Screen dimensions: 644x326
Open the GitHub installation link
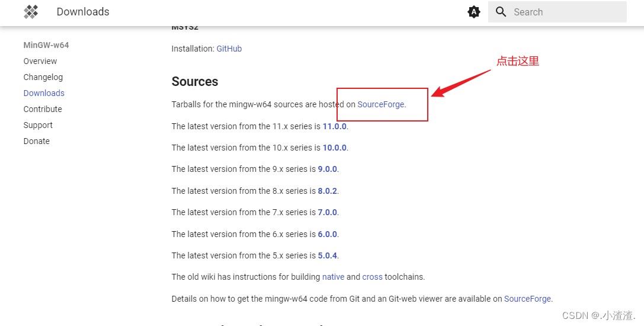(x=229, y=49)
